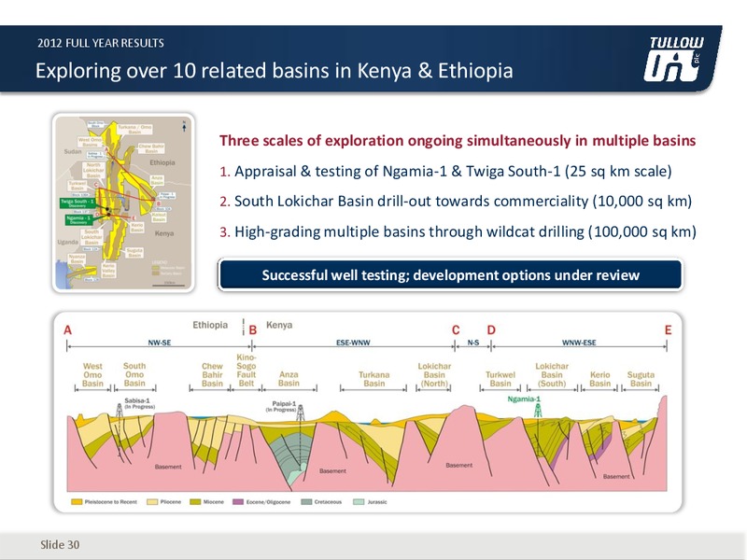The height and width of the screenshot is (560, 747).
Task: Click the 'Lokichar Basin (North)' label
Action: pos(434,375)
